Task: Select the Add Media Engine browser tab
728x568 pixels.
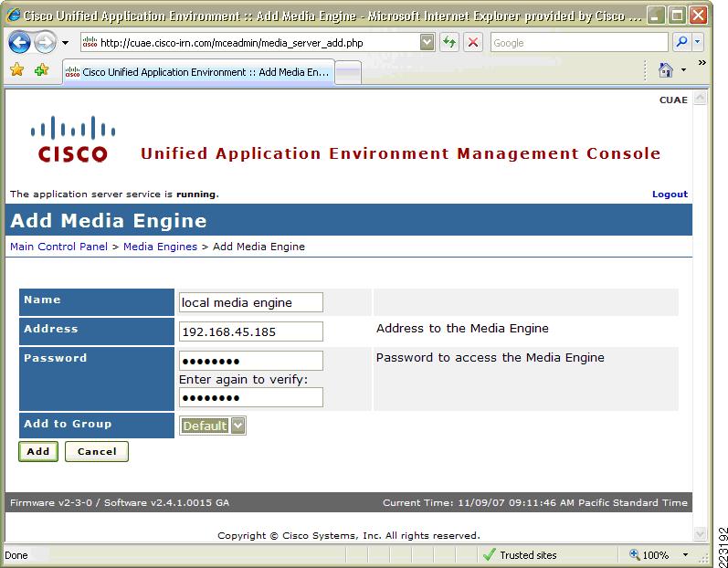Action: pyautogui.click(x=199, y=72)
